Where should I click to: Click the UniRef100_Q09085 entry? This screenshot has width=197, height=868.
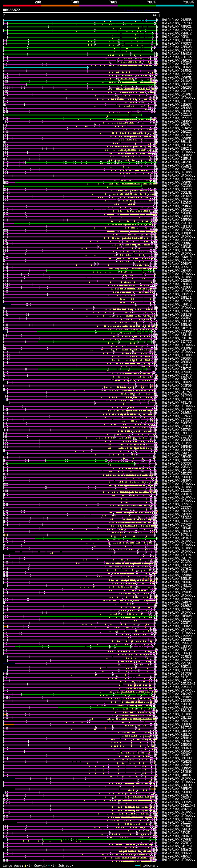coord(176,592)
